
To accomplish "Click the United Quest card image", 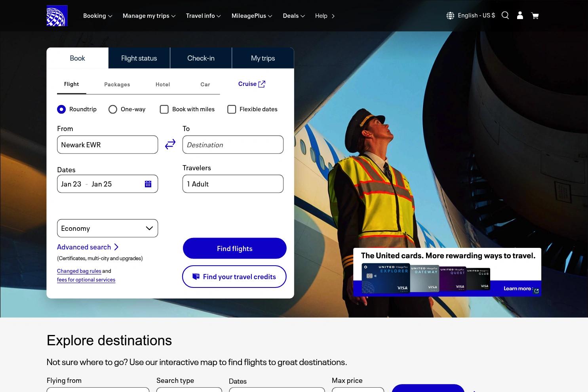I will (453, 278).
